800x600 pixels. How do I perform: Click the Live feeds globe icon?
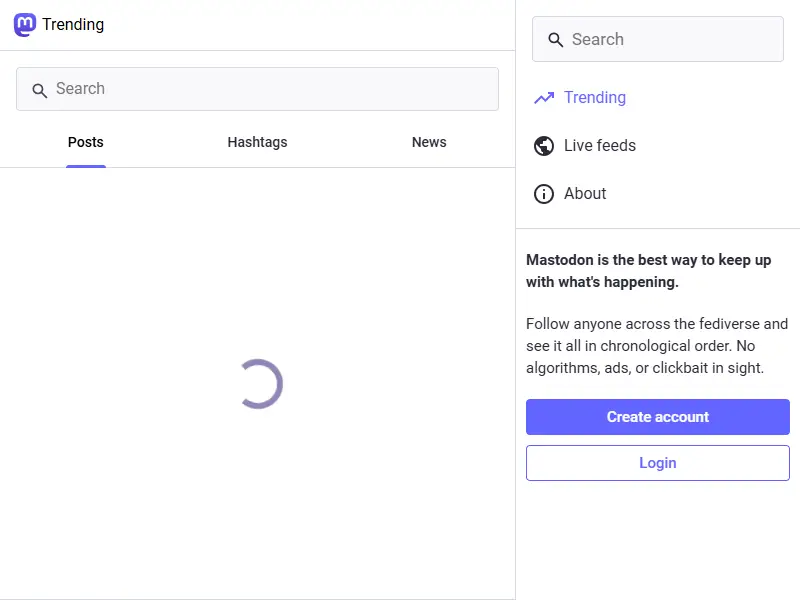544,146
